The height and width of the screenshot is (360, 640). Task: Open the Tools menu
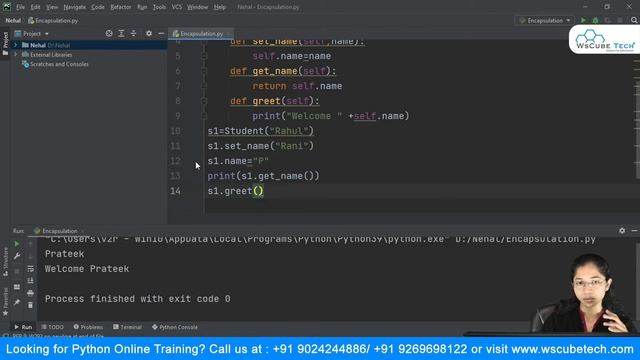[x=159, y=7]
